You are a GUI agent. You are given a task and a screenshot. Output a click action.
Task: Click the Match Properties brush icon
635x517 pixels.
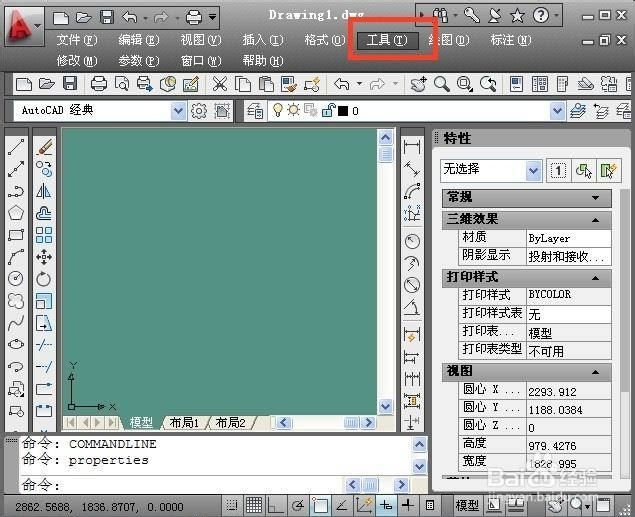pyautogui.click(x=289, y=84)
